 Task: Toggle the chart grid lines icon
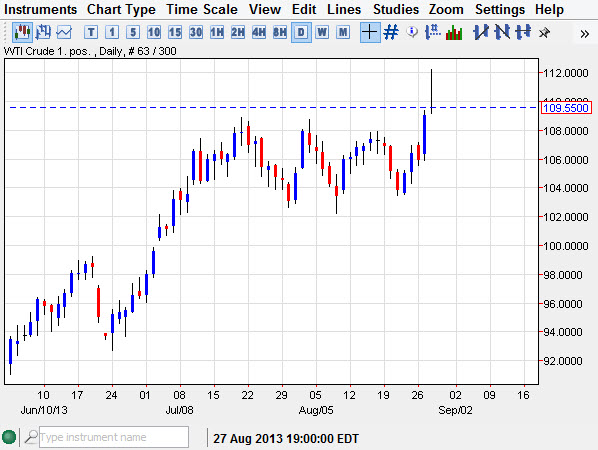coord(391,32)
